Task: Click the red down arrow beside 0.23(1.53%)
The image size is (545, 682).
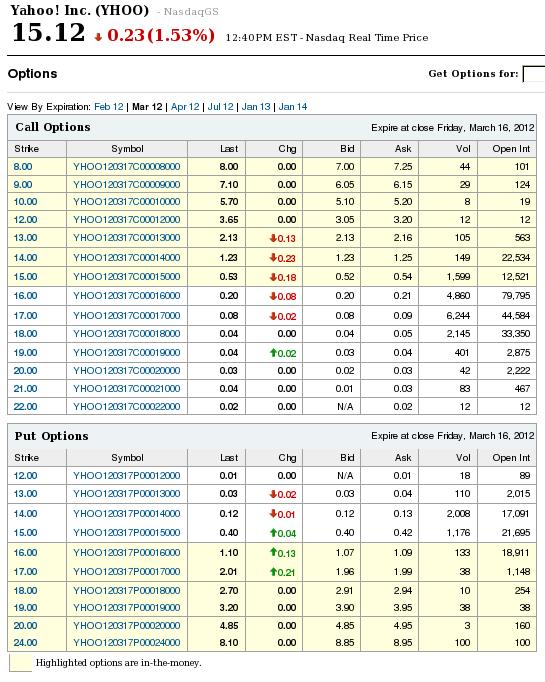Action: pos(98,37)
